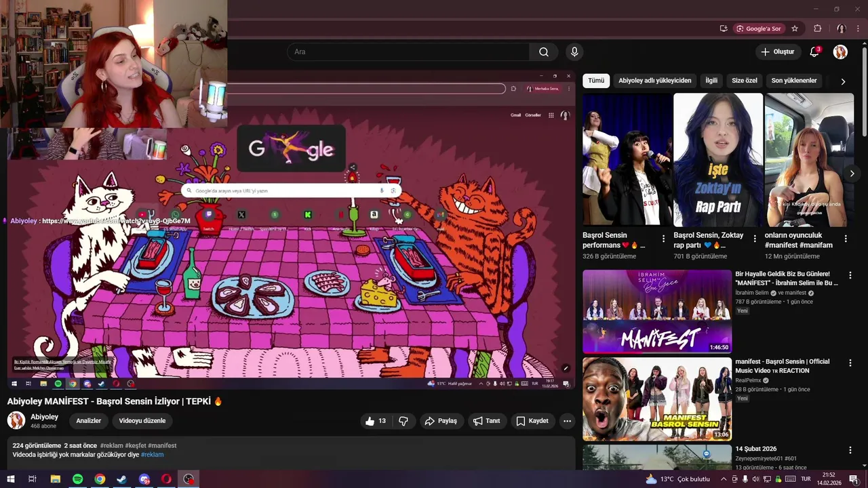
Task: Like the video with thumbs up
Action: pyautogui.click(x=376, y=421)
